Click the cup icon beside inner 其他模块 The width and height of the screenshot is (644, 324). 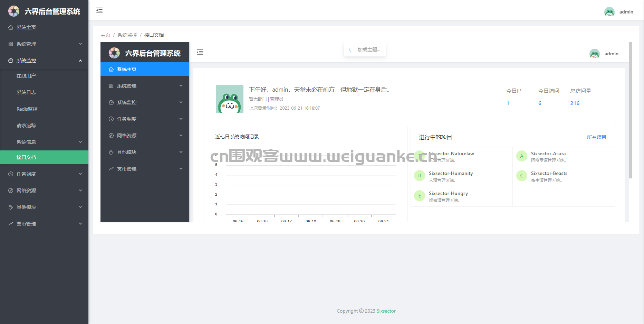[x=111, y=152]
